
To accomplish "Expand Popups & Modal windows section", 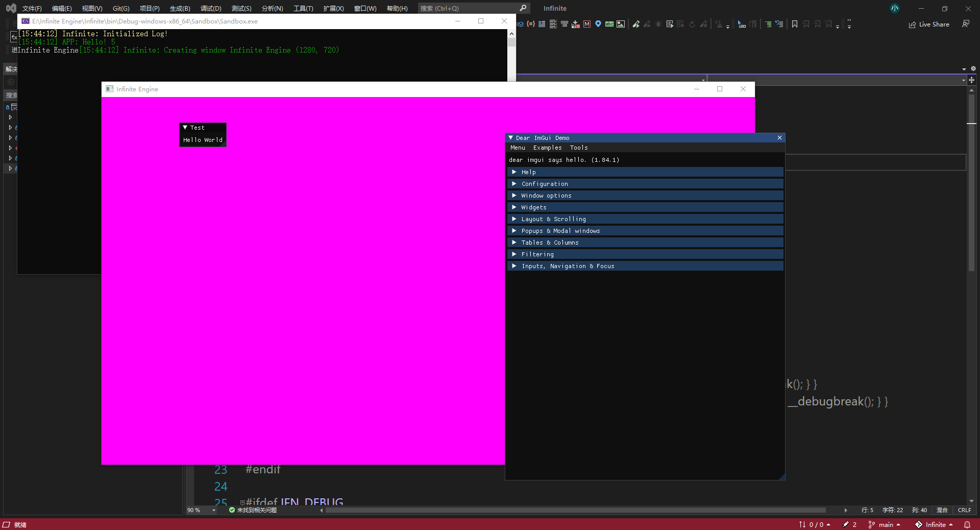I will (x=645, y=231).
